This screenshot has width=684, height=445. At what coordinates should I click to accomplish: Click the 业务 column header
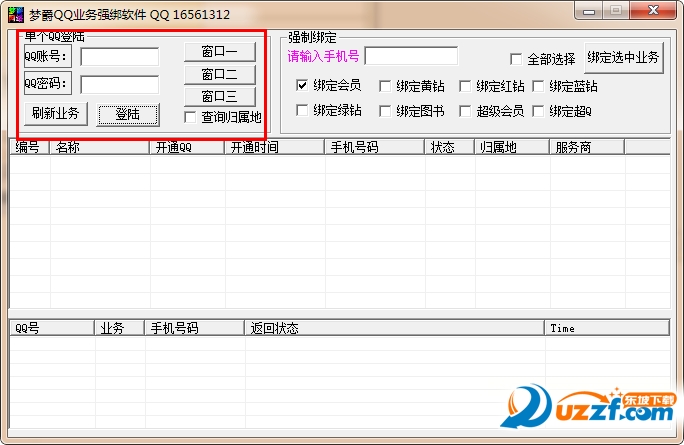tap(120, 328)
